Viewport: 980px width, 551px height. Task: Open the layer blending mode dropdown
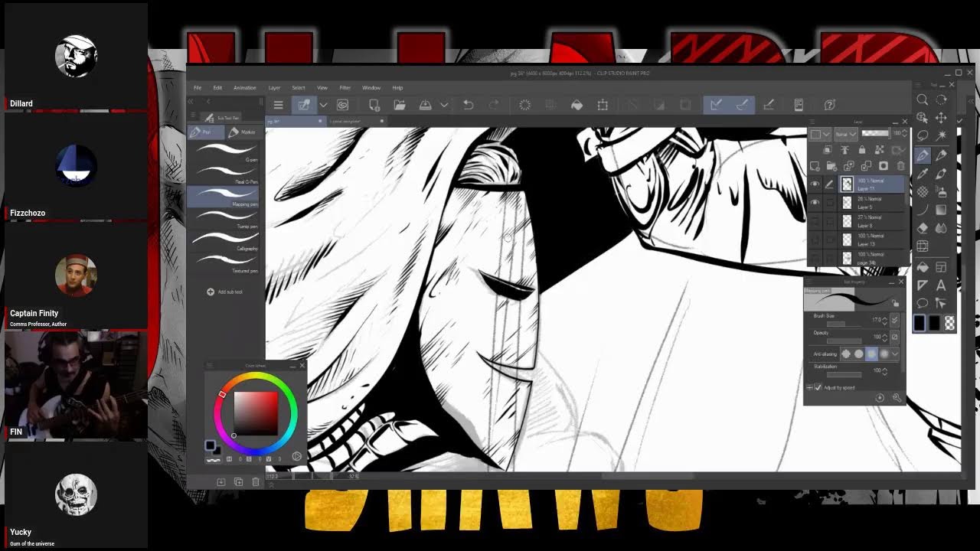pyautogui.click(x=845, y=134)
